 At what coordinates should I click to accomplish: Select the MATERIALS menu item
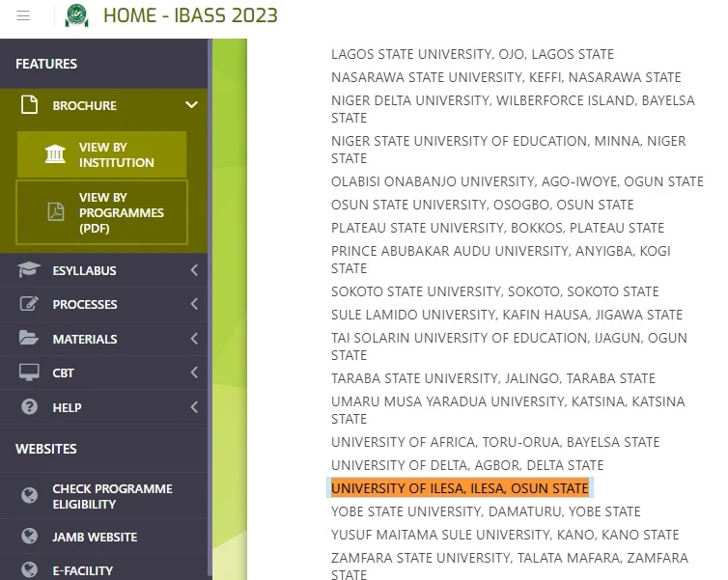click(x=103, y=339)
